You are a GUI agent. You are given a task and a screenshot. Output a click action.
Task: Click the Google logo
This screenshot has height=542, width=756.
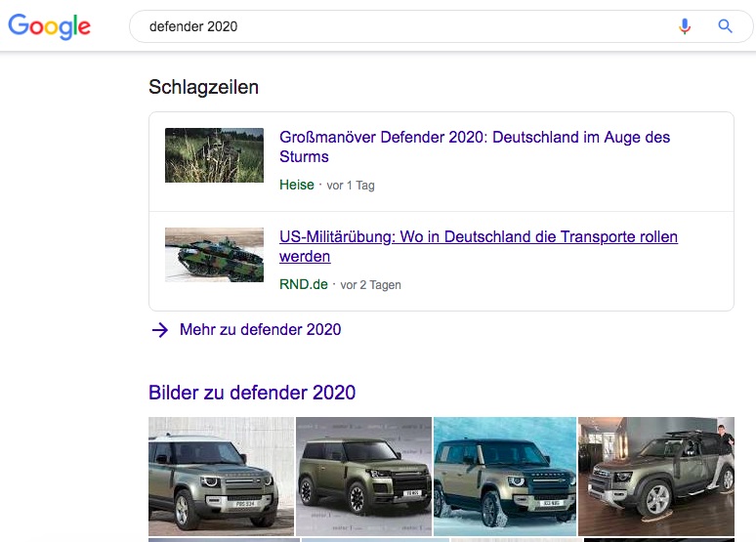[x=49, y=26]
